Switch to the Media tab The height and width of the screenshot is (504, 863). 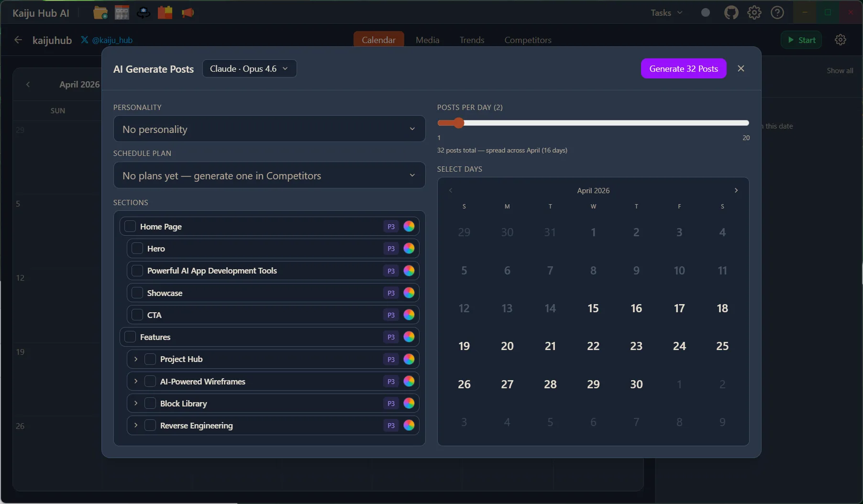click(428, 40)
